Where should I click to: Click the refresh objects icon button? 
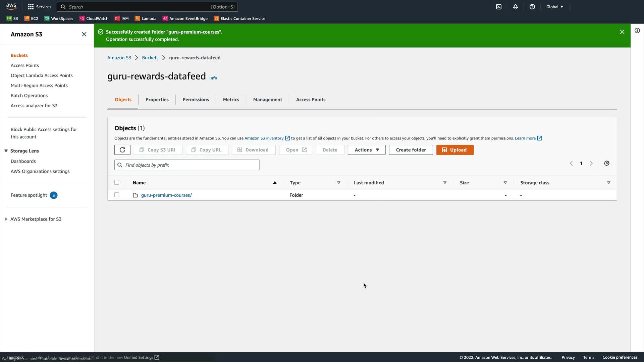122,150
